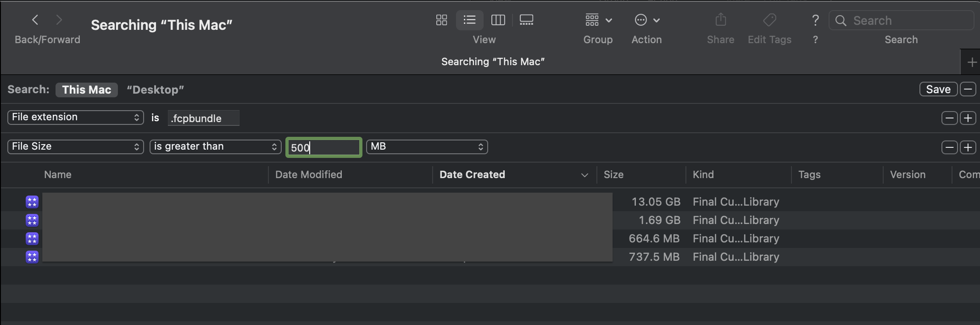Switch to gallery view
The image size is (980, 325).
click(526, 20)
